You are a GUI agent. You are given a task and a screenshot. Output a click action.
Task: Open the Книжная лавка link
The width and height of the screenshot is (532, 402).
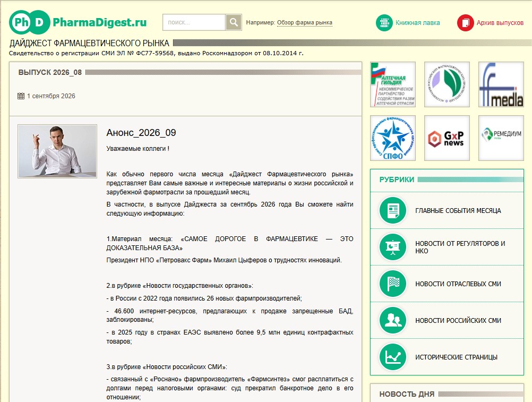click(417, 23)
